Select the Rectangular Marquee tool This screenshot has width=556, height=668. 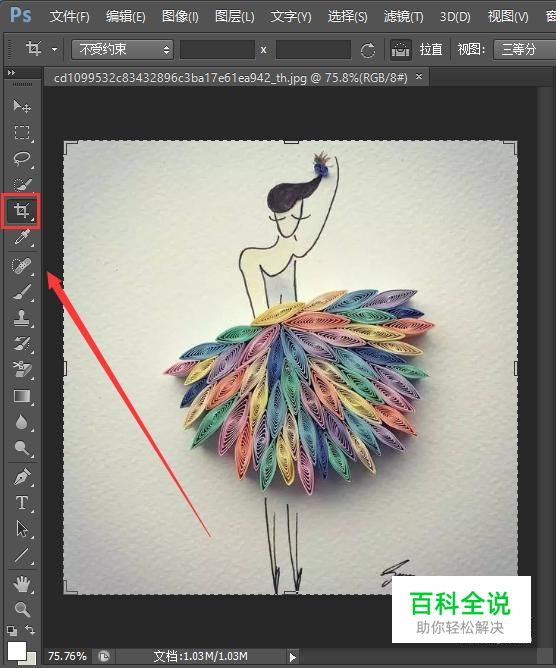click(x=22, y=132)
